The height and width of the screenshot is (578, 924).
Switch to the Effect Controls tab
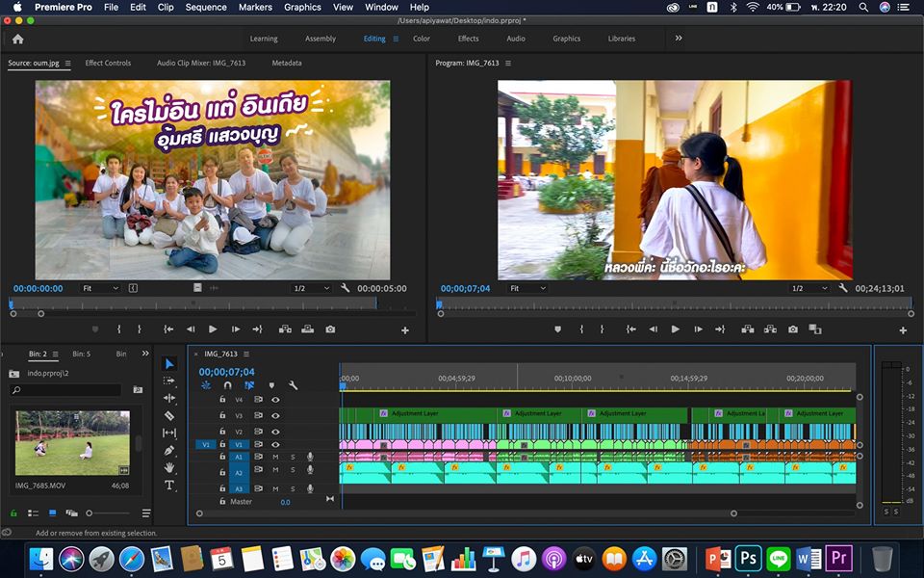[x=108, y=64]
